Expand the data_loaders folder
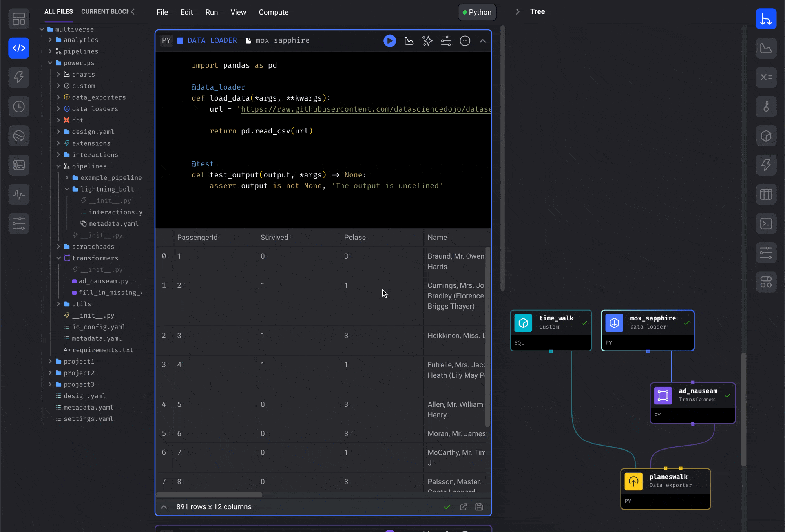This screenshot has height=532, width=785. pyautogui.click(x=58, y=109)
